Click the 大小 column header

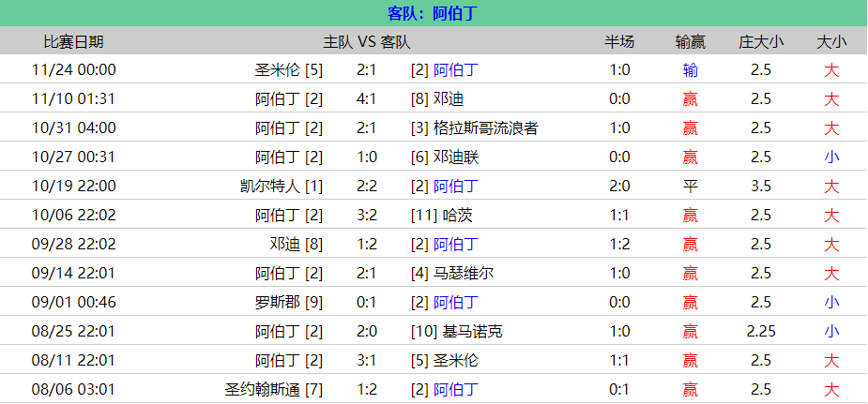(831, 41)
